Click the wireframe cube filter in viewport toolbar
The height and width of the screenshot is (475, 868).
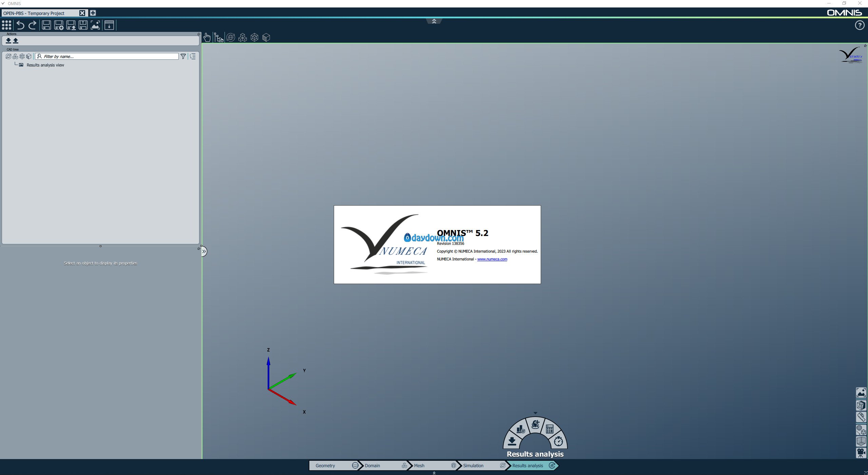(x=254, y=37)
